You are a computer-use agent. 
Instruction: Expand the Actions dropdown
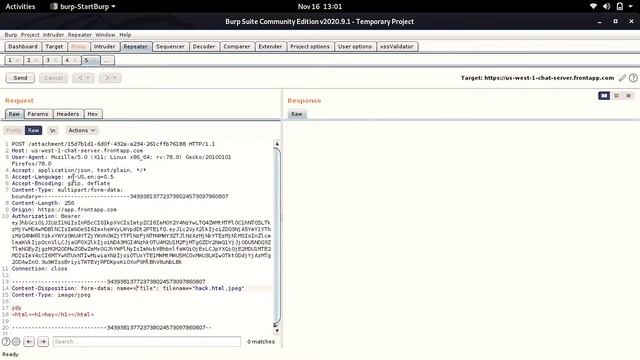click(82, 130)
